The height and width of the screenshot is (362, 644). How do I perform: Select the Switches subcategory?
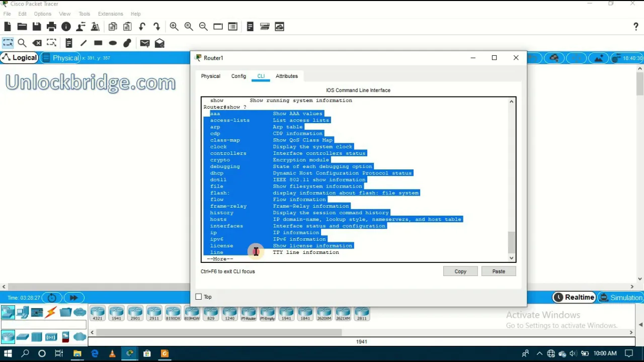(23, 337)
